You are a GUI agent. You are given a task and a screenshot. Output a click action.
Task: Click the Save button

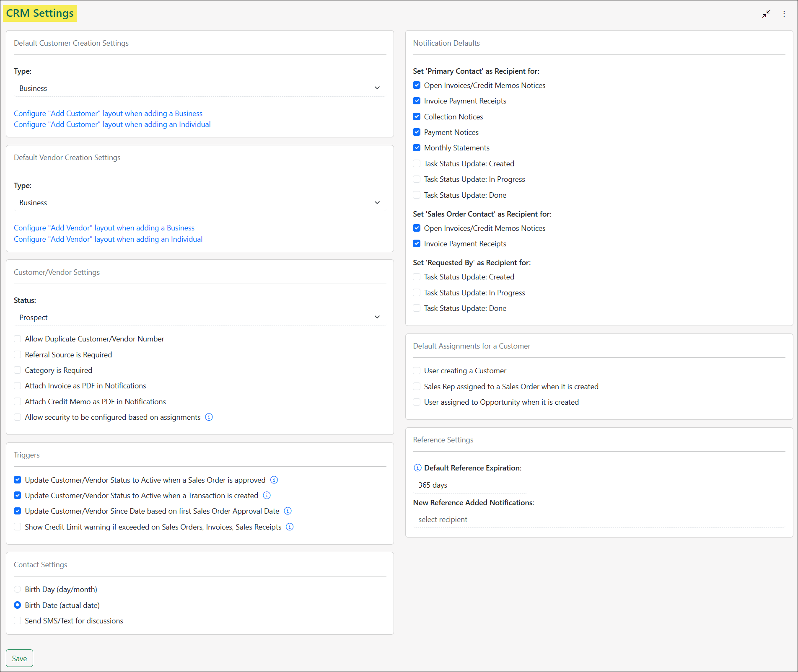(19, 658)
